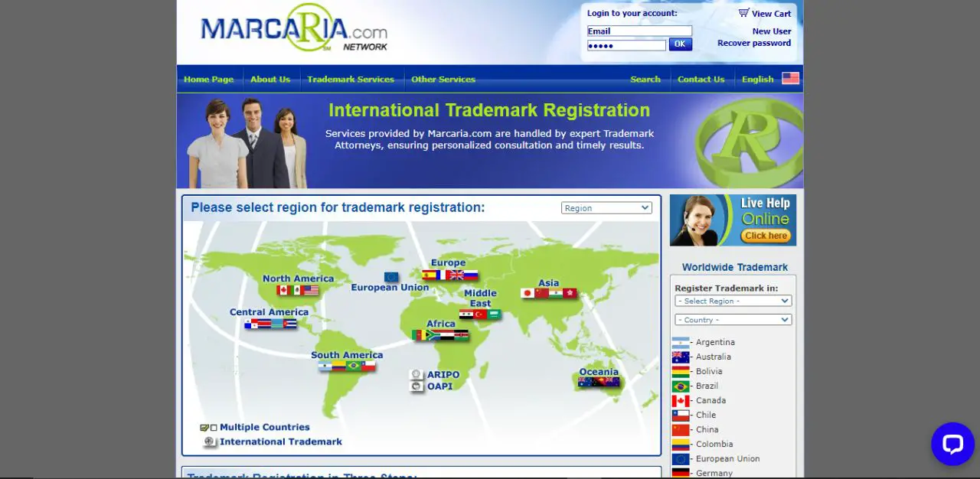Choose the North America label on the map
The image size is (980, 479).
point(298,279)
